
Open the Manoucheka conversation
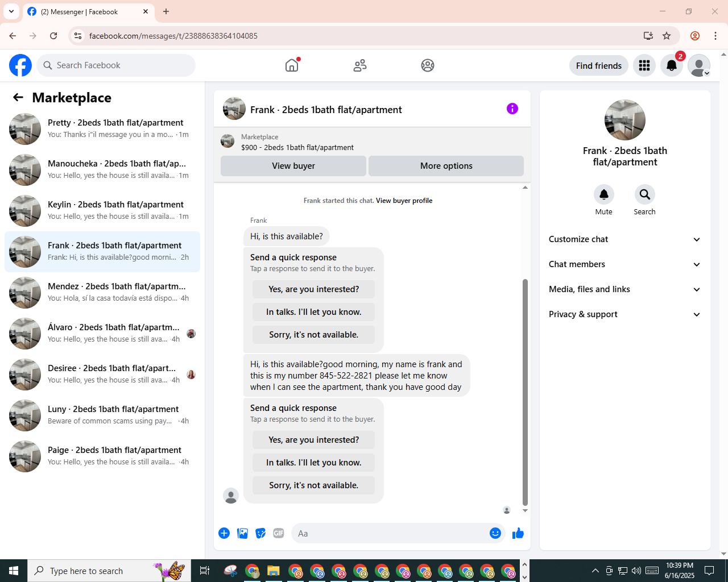point(102,170)
